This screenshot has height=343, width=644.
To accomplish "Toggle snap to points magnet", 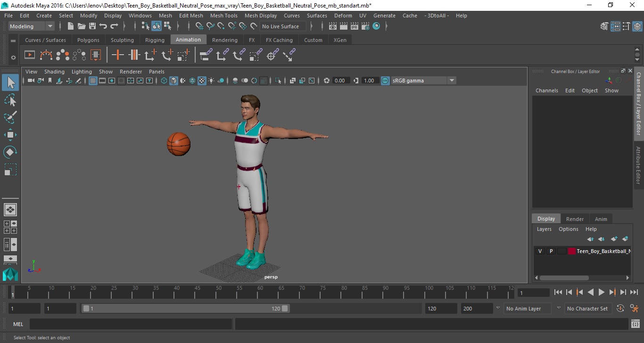I will click(221, 26).
